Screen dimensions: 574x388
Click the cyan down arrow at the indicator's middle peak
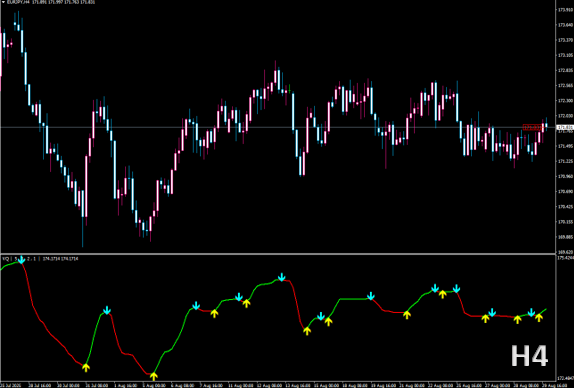coord(282,277)
